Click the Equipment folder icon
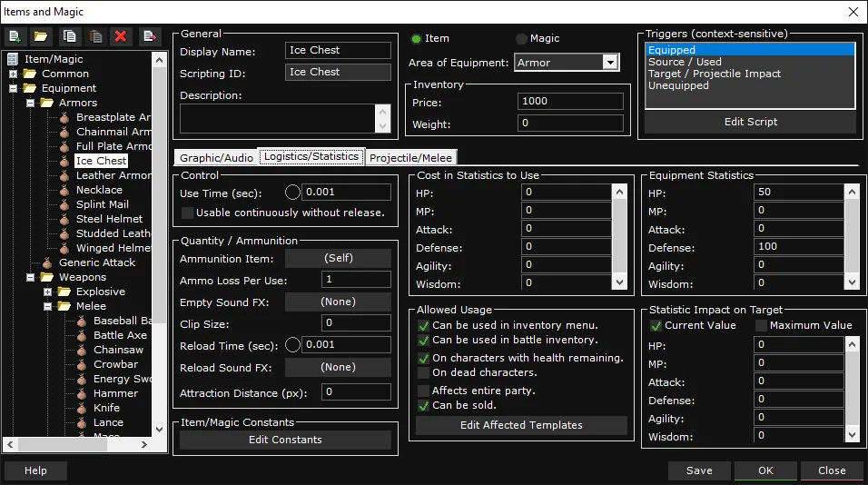Image resolution: width=868 pixels, height=485 pixels. (30, 88)
